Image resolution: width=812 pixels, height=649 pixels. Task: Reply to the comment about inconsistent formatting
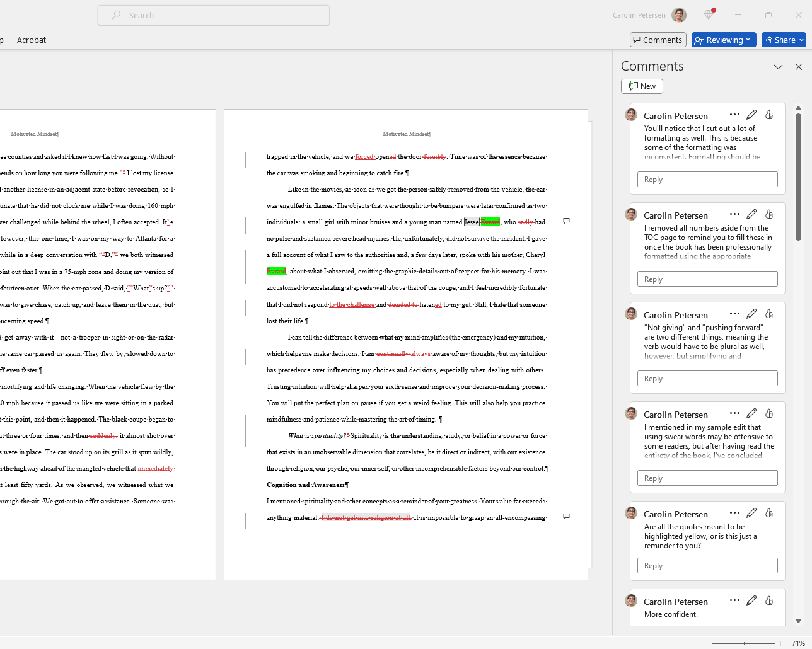(707, 180)
